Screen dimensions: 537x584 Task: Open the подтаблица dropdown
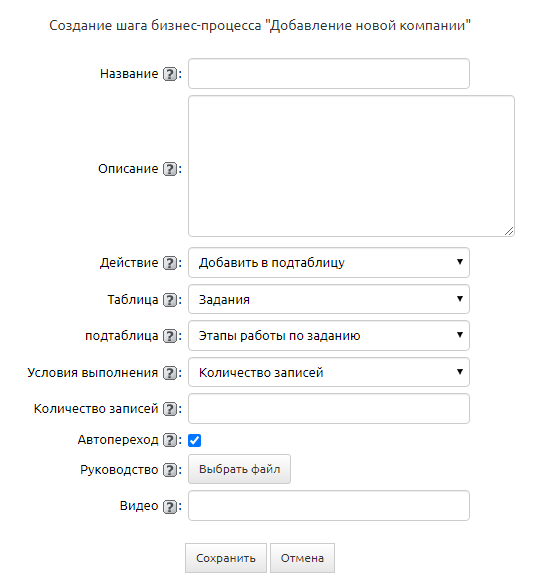pyautogui.click(x=329, y=336)
